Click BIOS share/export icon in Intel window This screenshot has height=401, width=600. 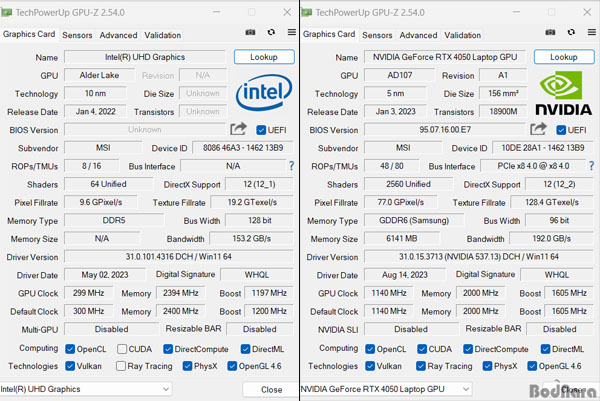pos(238,129)
